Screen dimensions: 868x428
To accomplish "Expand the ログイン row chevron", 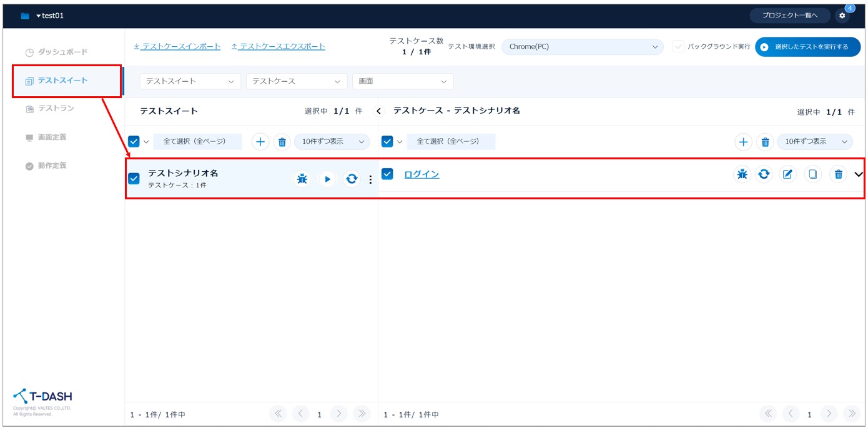I will 858,174.
